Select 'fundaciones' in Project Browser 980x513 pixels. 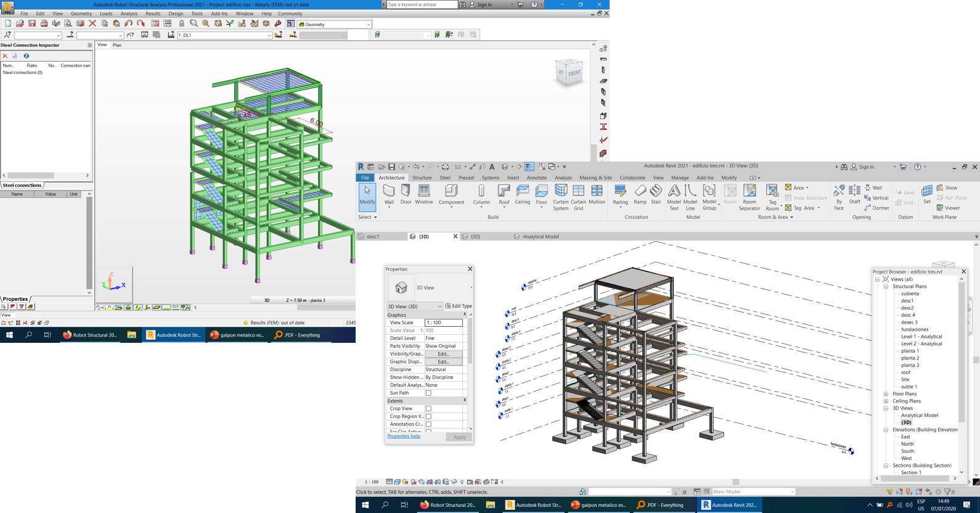(914, 329)
